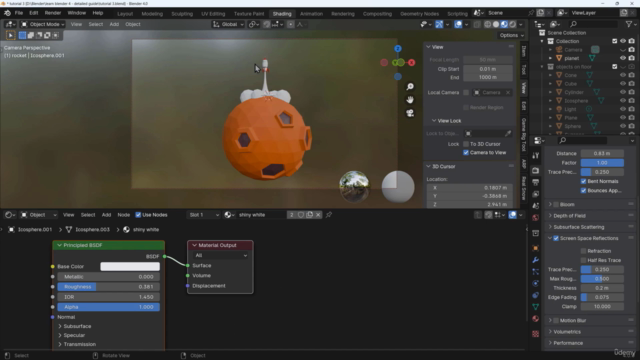The width and height of the screenshot is (640, 360).
Task: Toggle X-ray mode in viewport header
Action: tap(477, 24)
